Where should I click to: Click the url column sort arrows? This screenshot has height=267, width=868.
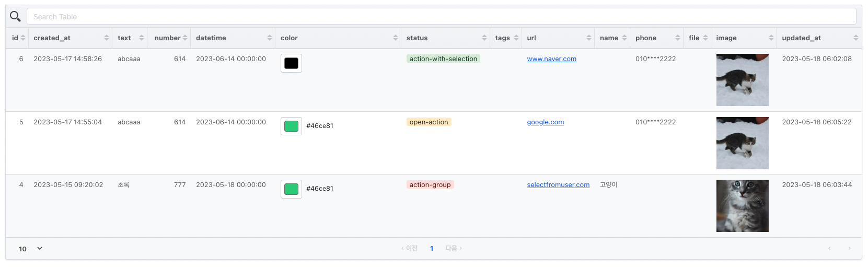click(589, 38)
